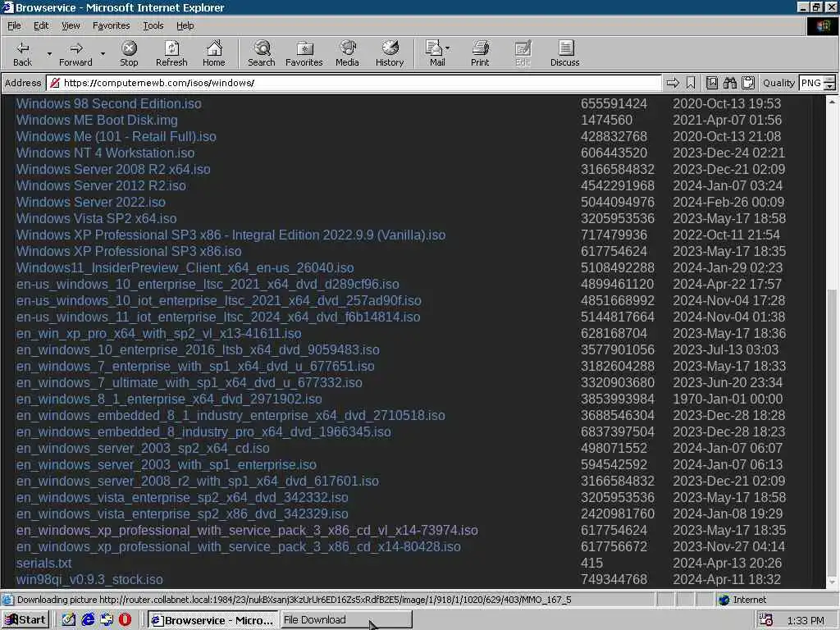Click the Mail toolbar icon
Image resolution: width=840 pixels, height=630 pixels.
coord(435,53)
